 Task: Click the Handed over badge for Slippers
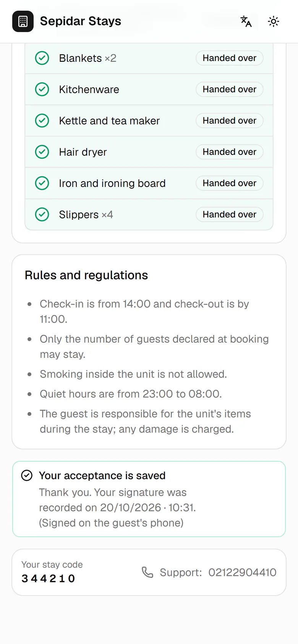[x=230, y=214]
